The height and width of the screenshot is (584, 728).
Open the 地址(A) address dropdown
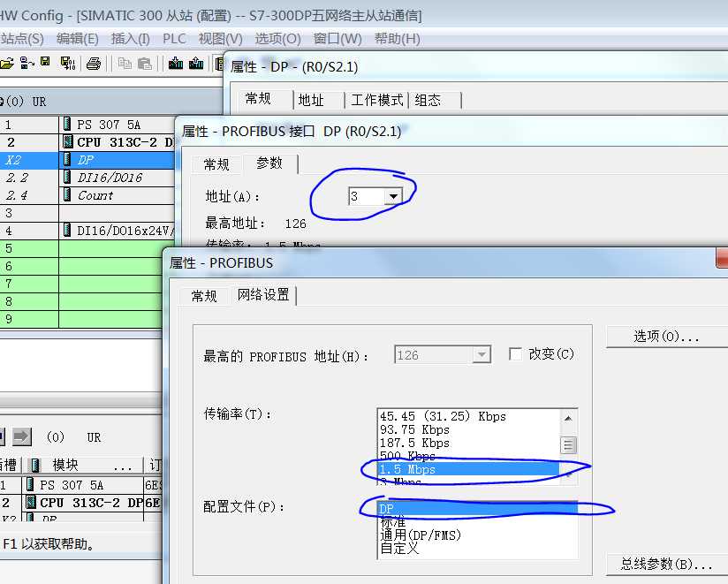(393, 196)
